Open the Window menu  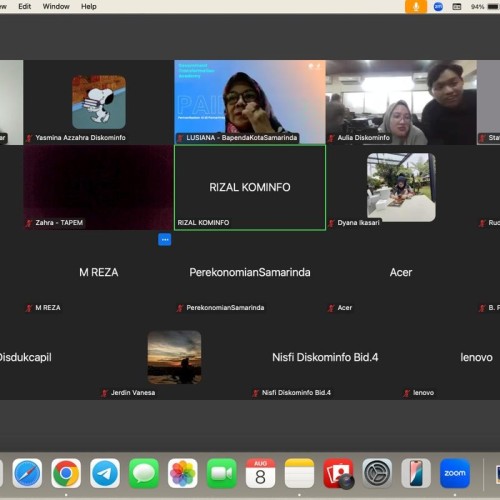(x=56, y=6)
